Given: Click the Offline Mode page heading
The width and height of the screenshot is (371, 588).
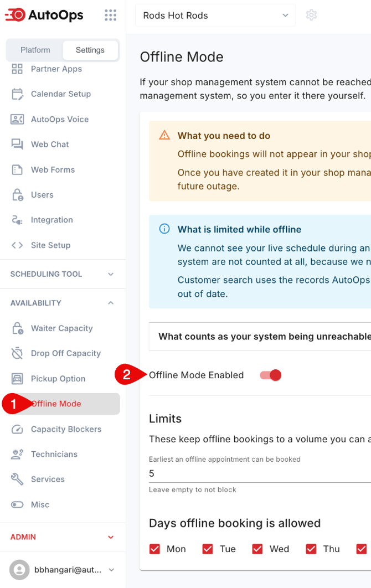Looking at the screenshot, I should [x=182, y=57].
